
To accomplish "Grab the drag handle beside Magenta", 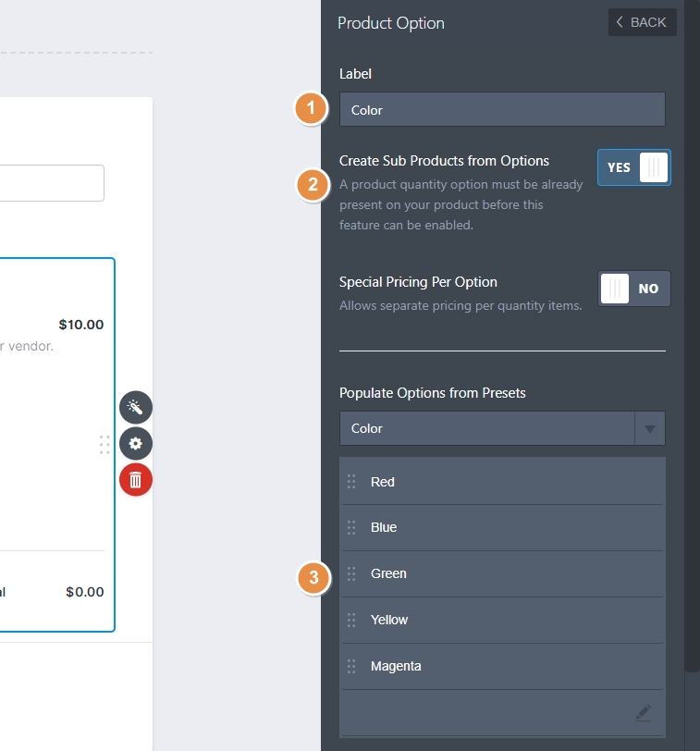I will 351,666.
